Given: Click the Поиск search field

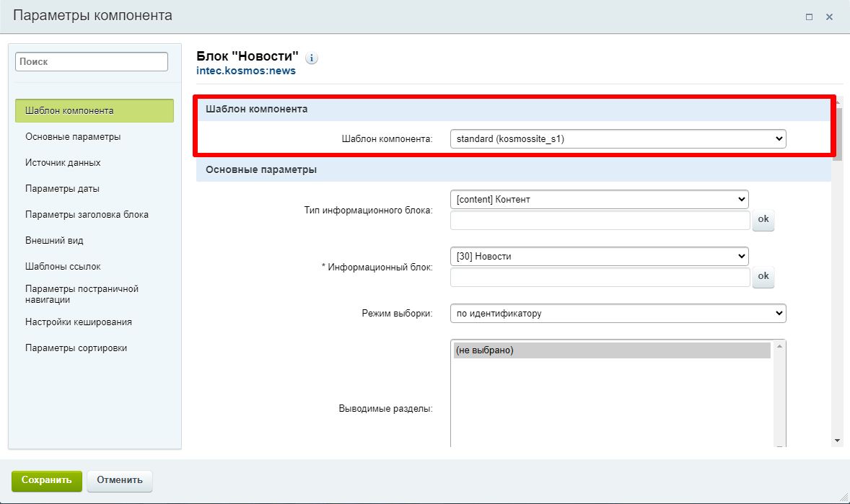Looking at the screenshot, I should [x=92, y=62].
